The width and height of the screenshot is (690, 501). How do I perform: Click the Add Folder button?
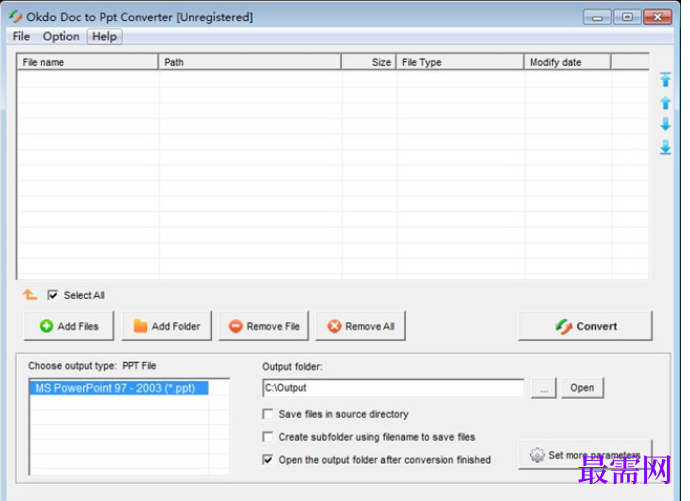click(x=167, y=326)
